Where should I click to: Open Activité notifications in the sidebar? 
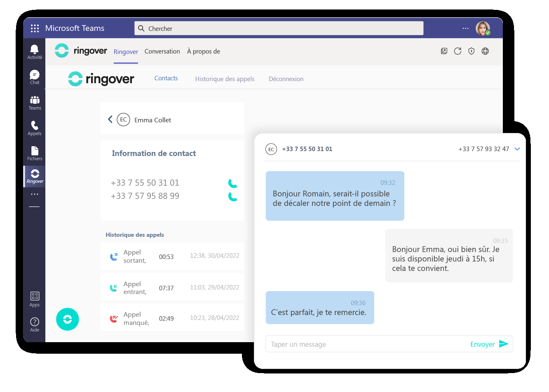[35, 52]
